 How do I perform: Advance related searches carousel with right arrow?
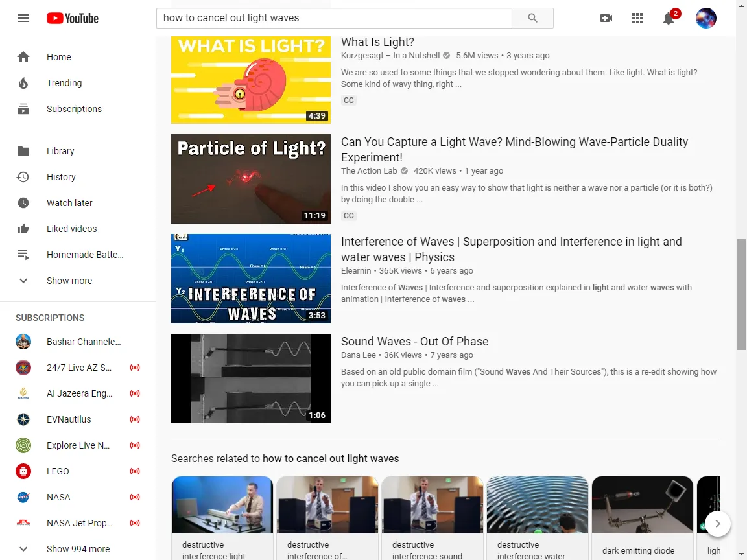pos(717,524)
